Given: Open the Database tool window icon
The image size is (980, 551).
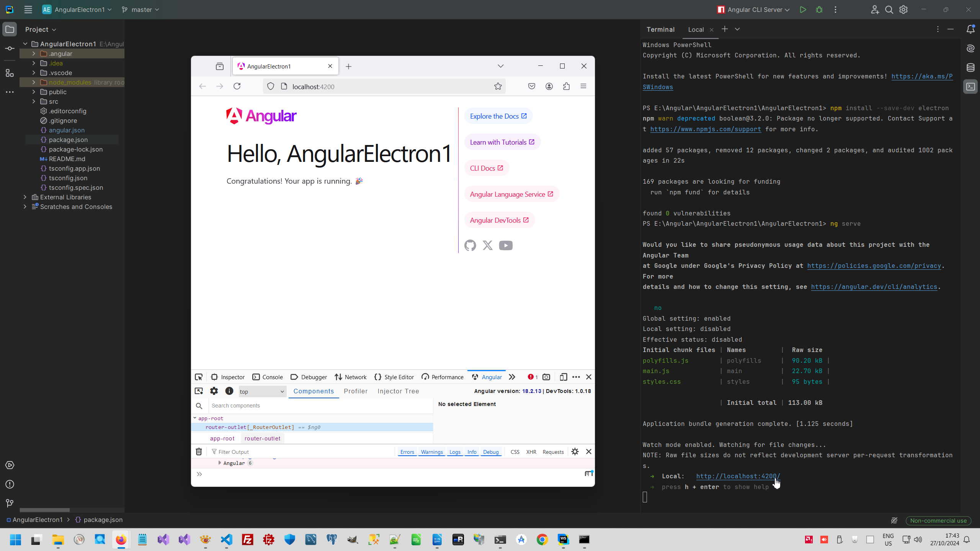Looking at the screenshot, I should coord(970,68).
